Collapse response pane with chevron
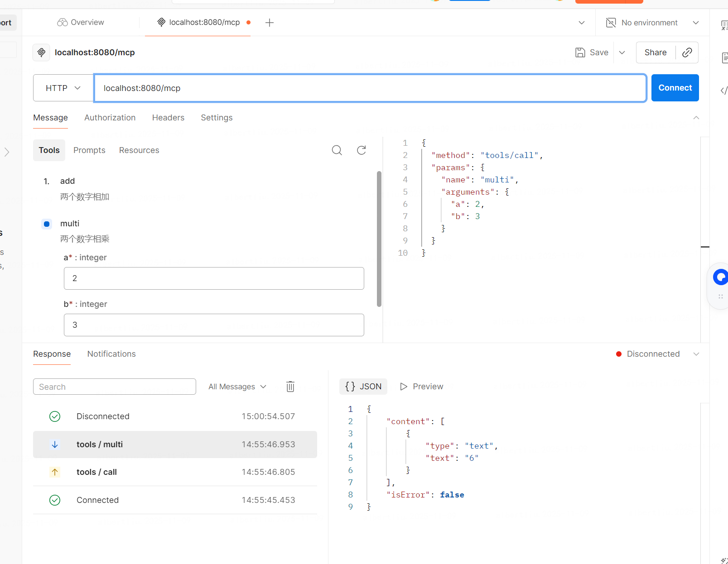Image resolution: width=728 pixels, height=564 pixels. coord(696,354)
